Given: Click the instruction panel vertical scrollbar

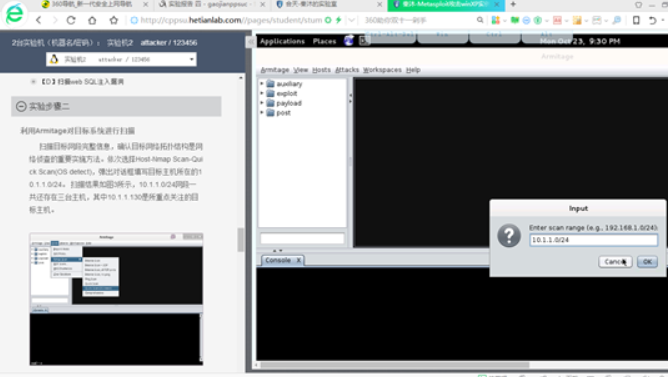Looking at the screenshot, I should [241, 239].
